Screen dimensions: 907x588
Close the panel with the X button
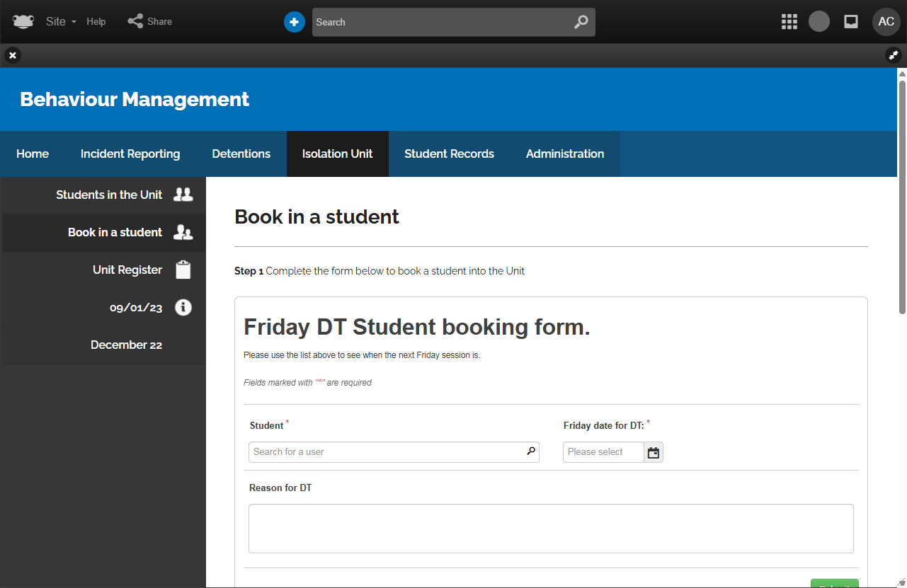(x=13, y=55)
